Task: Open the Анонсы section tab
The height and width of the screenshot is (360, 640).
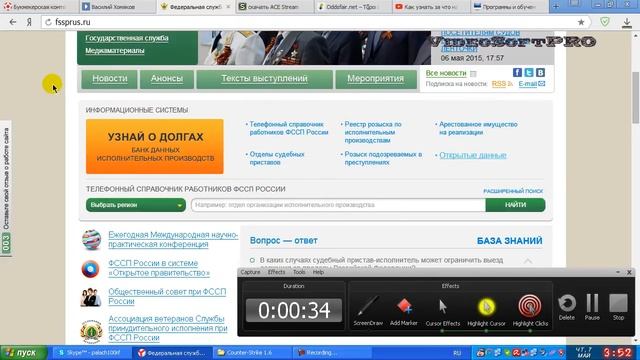Action: point(167,79)
